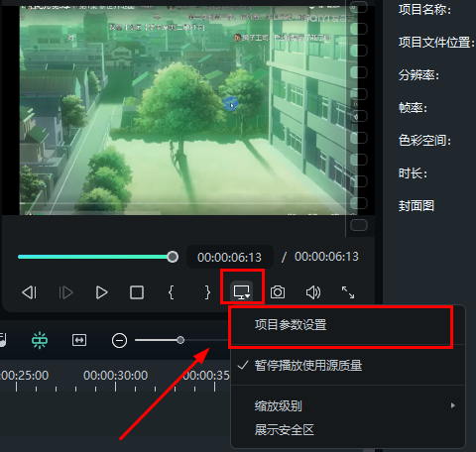Click the 封面图 label
Image resolution: width=476 pixels, height=452 pixels.
tap(416, 206)
